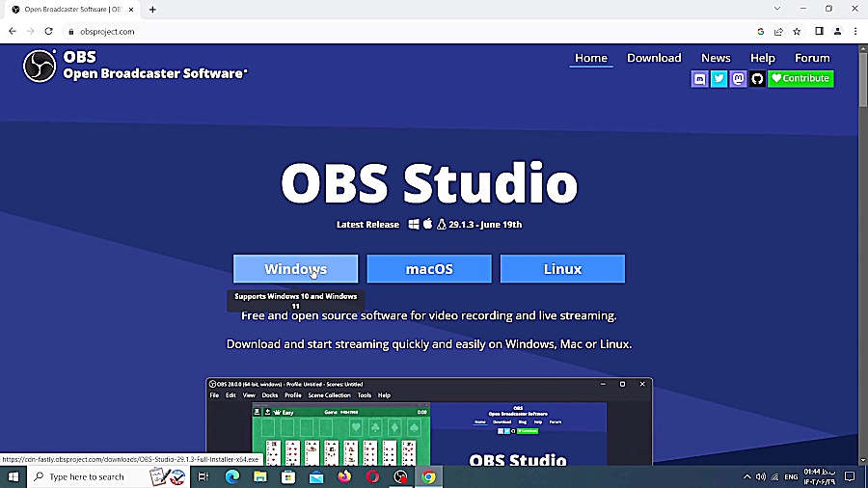
Task: Open the Chrome profile icon
Action: [837, 32]
